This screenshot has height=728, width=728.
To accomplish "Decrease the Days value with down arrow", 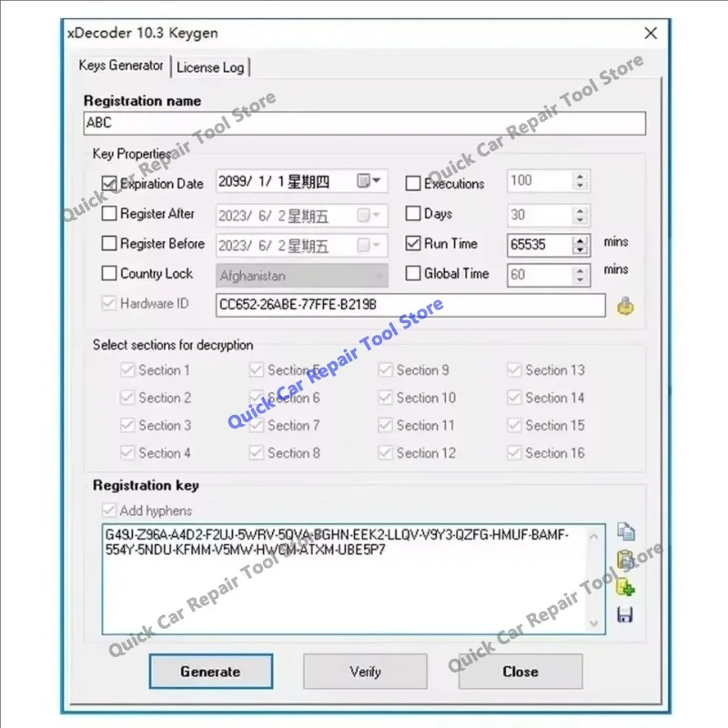I will click(580, 219).
